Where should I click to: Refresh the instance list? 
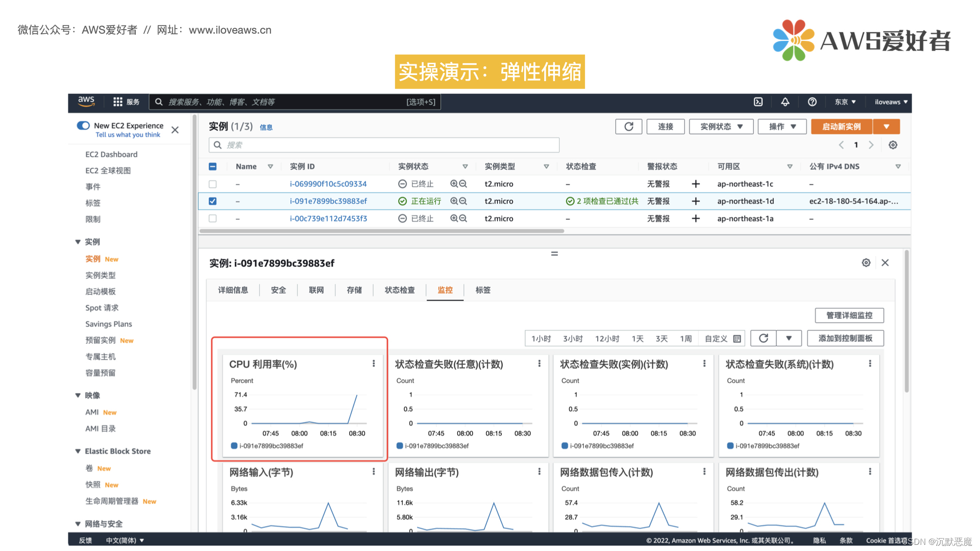629,127
